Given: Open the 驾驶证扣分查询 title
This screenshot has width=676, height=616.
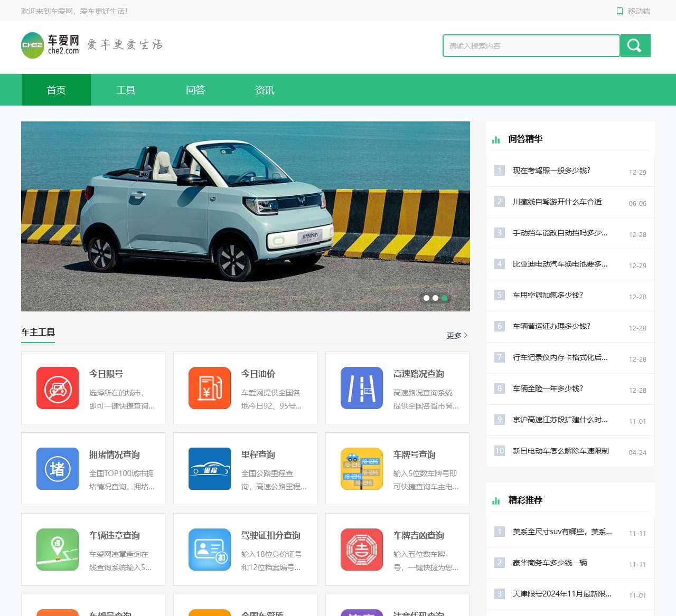Looking at the screenshot, I should [x=271, y=535].
